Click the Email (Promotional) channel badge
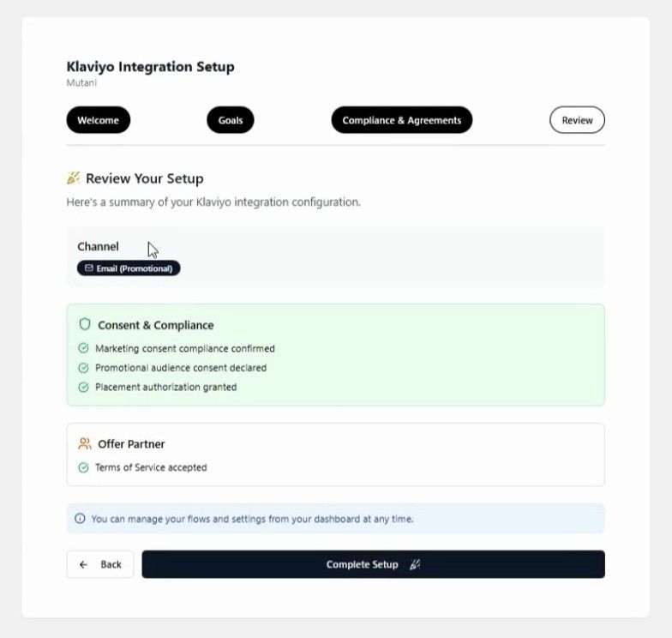The width and height of the screenshot is (672, 638). click(x=129, y=268)
